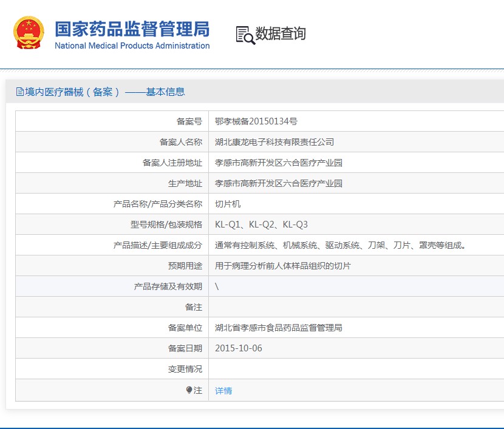This screenshot has width=504, height=429.
Task: Select model text KL-Q1、KL-Q2、KL-Q3
Action: coord(261,225)
